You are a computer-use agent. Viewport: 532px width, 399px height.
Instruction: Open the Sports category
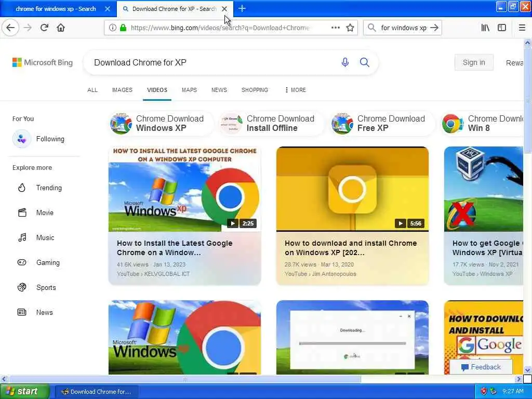(37, 287)
